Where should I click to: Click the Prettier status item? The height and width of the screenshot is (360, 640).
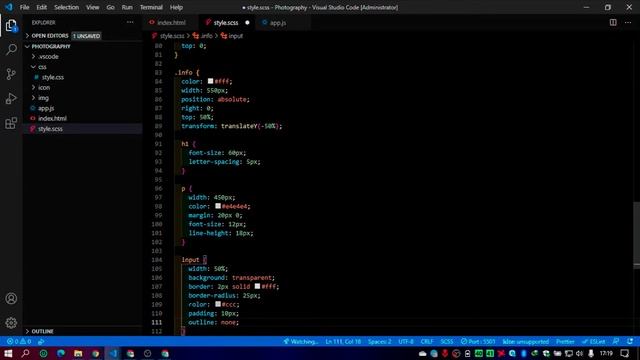565,342
